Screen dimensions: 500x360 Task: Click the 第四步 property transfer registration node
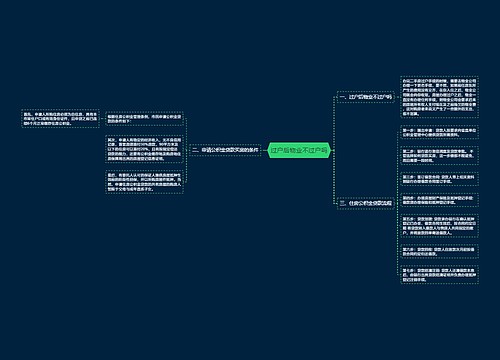click(439, 200)
